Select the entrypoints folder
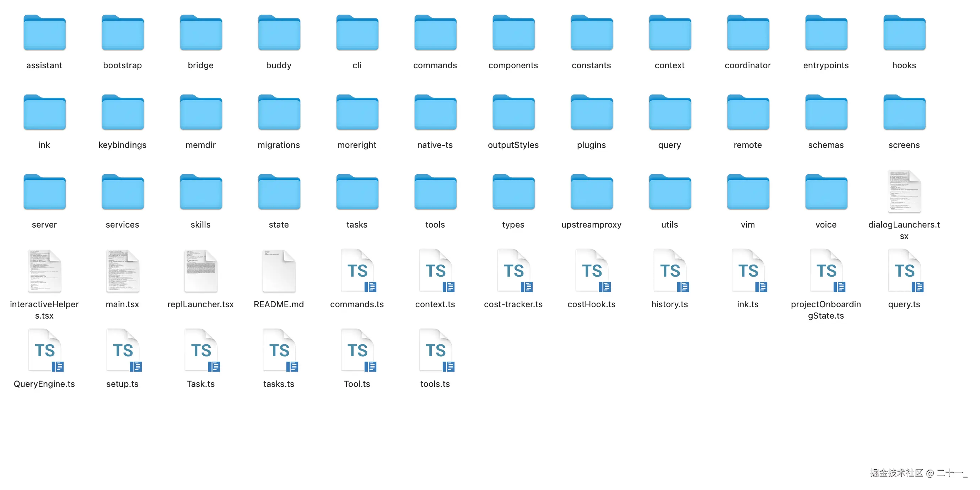Viewport: 980px width, 490px height. point(826,33)
